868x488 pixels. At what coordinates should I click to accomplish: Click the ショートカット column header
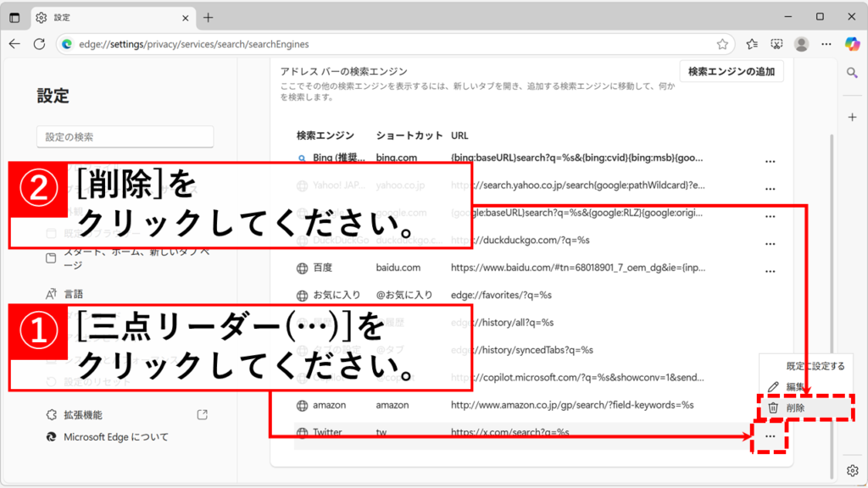pyautogui.click(x=409, y=136)
